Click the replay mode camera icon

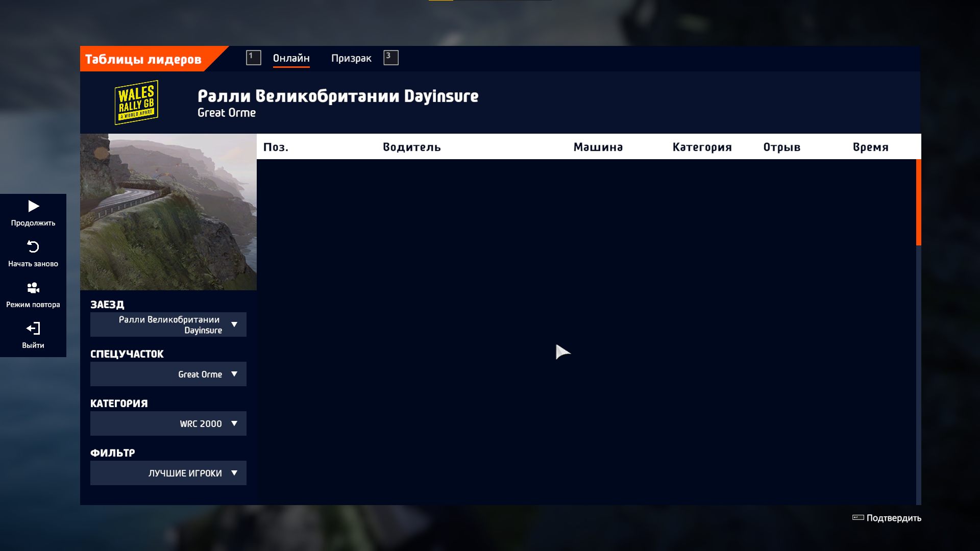point(33,288)
